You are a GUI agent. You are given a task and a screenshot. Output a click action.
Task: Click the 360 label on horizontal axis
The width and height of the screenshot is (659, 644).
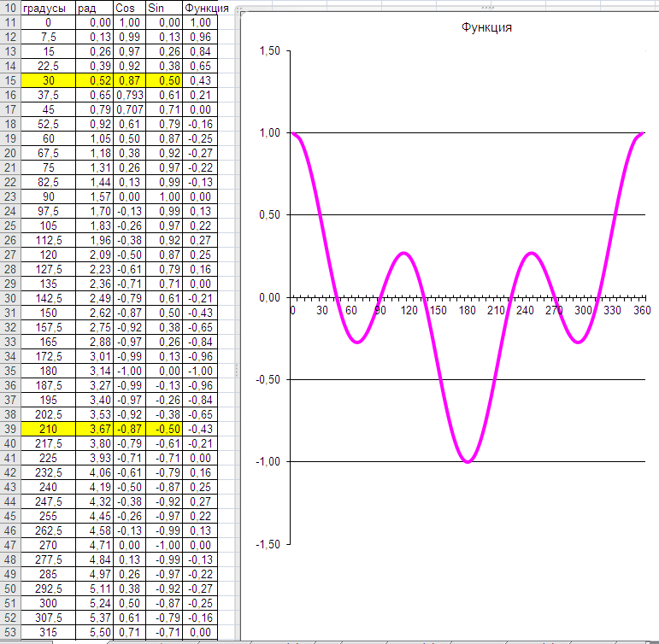pyautogui.click(x=642, y=310)
